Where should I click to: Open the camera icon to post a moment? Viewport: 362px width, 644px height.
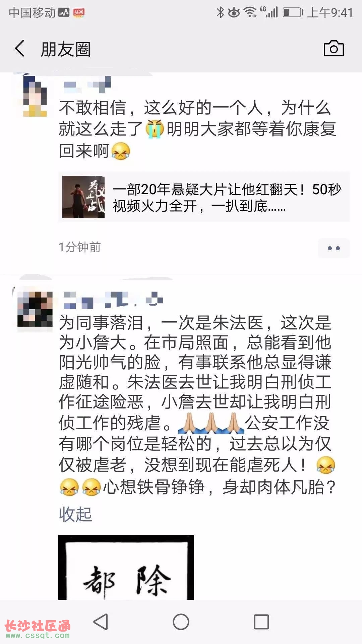pyautogui.click(x=334, y=49)
